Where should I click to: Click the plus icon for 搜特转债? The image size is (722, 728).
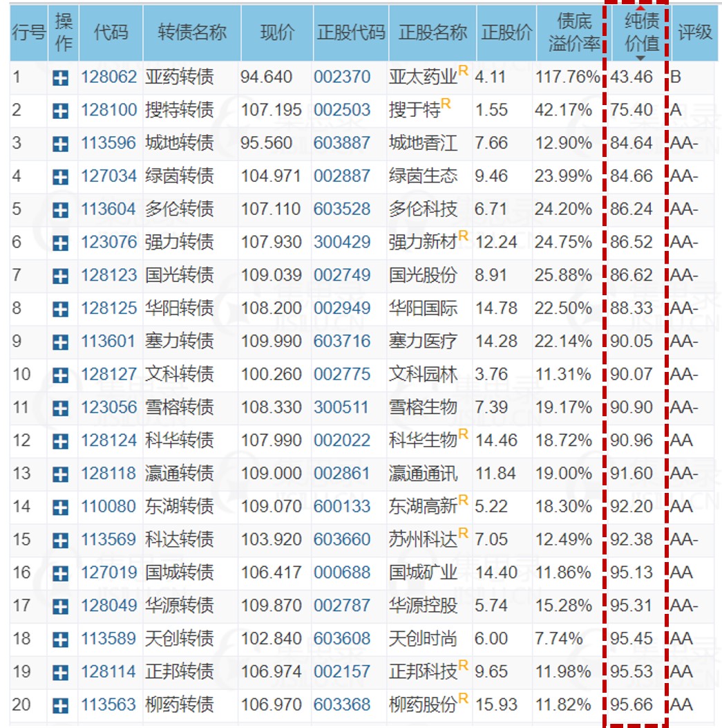point(60,111)
